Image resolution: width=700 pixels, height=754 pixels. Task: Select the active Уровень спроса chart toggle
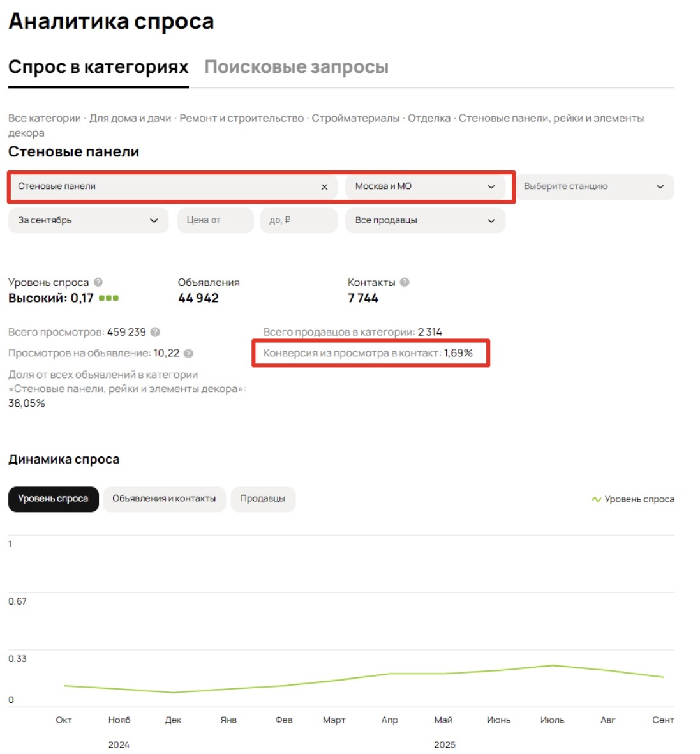(53, 499)
